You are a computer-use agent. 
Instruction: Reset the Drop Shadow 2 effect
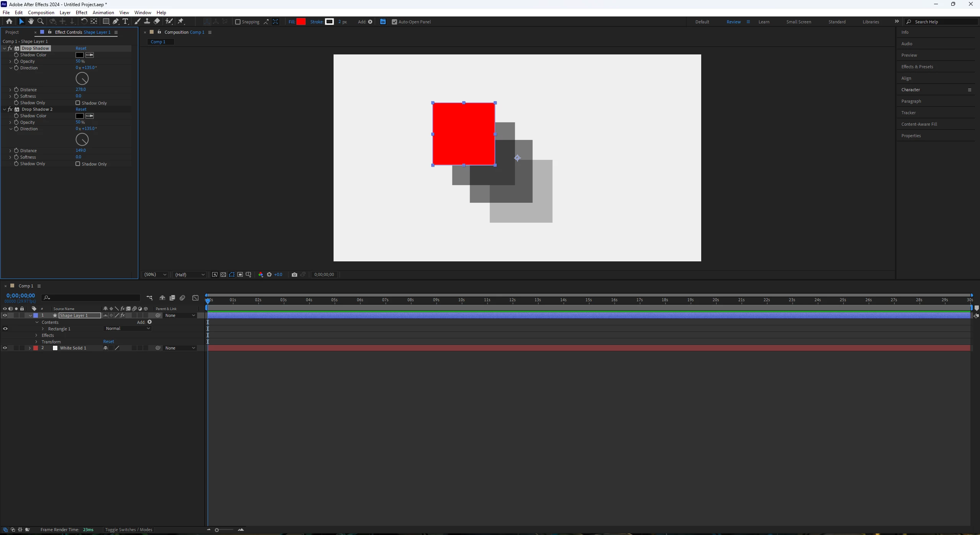click(x=81, y=109)
